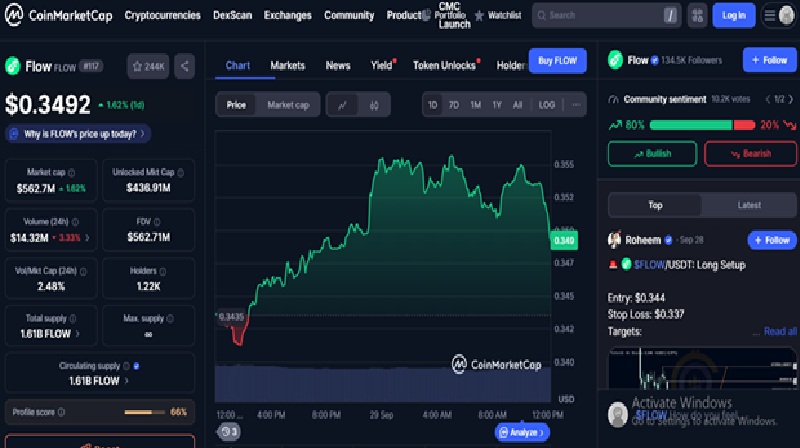This screenshot has width=800, height=448.
Task: Click the info icon next to Market cap
Action: (73, 172)
